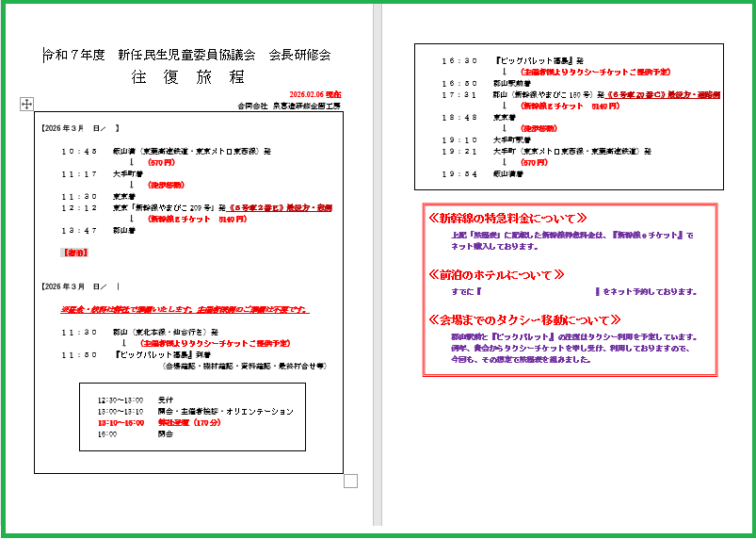Click the red date 2026.02.06 text
This screenshot has height=539, width=756.
tap(314, 95)
